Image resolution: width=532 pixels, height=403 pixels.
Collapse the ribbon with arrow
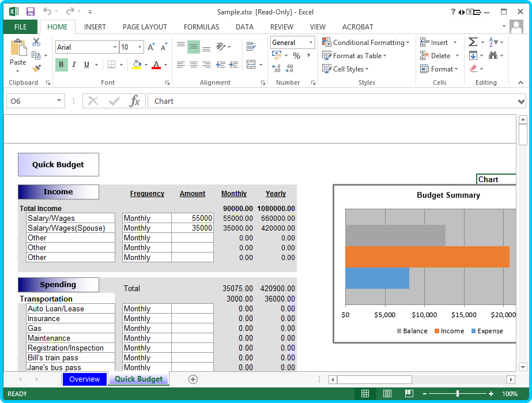coord(521,82)
